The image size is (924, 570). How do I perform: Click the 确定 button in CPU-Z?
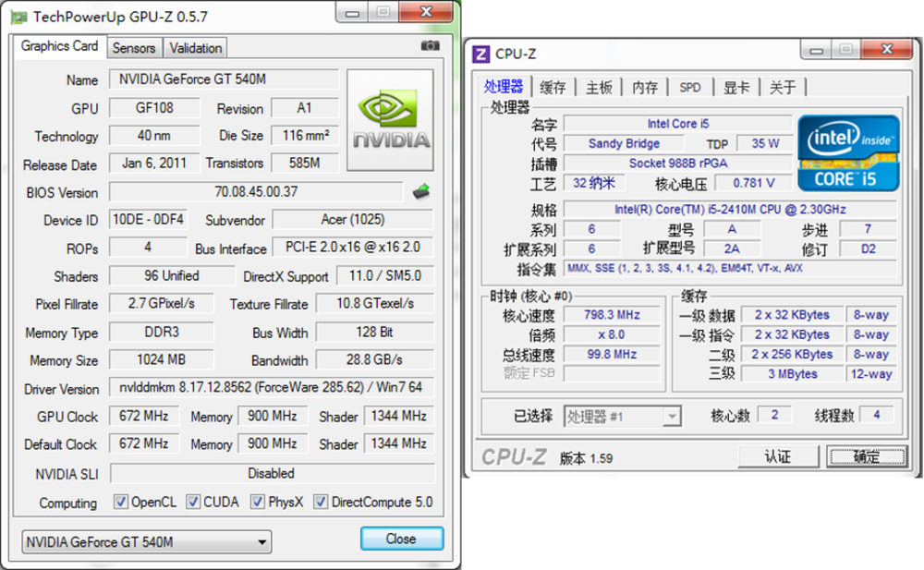(867, 456)
